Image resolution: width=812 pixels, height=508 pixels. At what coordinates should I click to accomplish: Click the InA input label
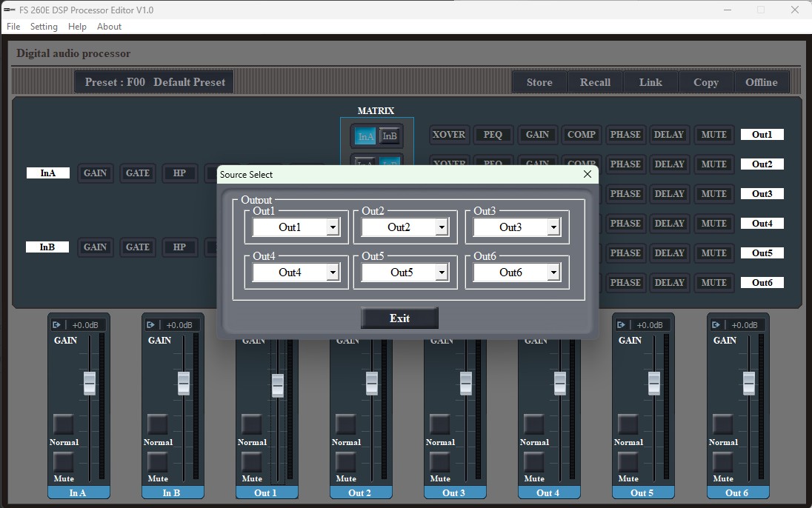(x=47, y=173)
